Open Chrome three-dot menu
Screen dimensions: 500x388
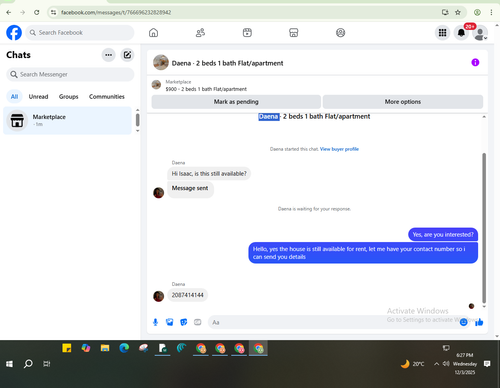491,12
